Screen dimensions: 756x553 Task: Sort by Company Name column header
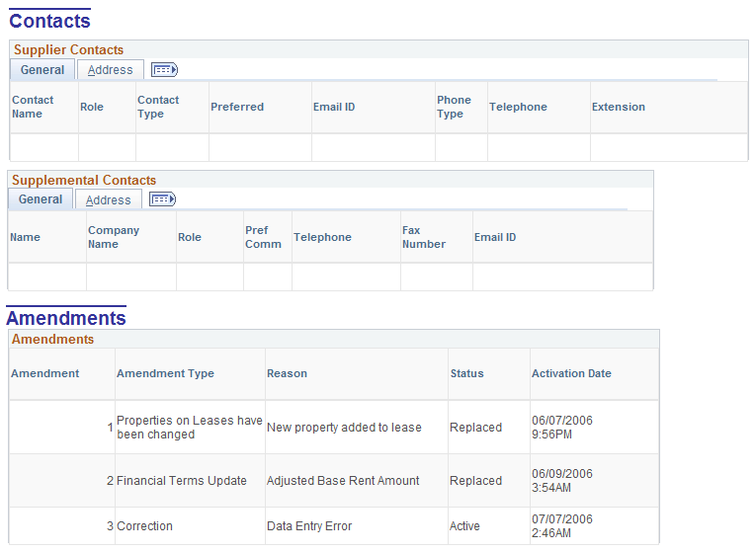(x=114, y=237)
